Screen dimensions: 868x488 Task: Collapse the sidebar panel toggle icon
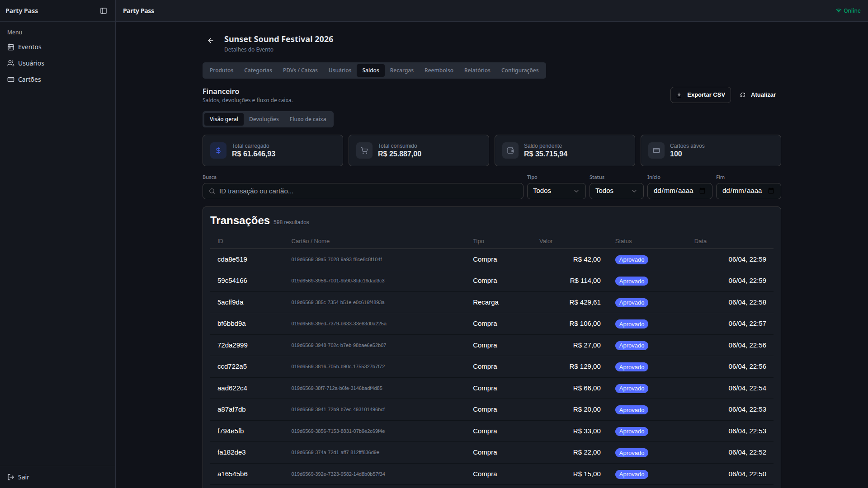(x=104, y=11)
